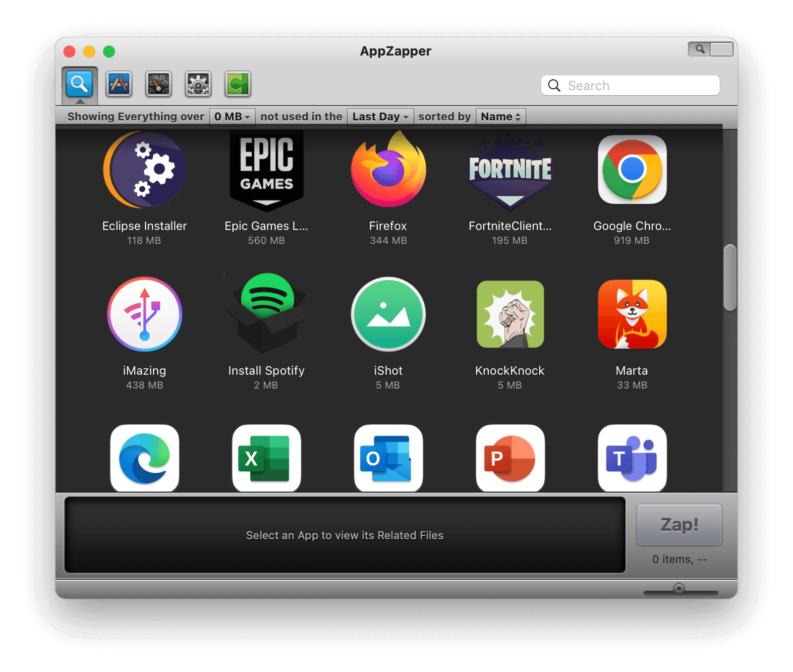Select the Microsoft Excel app icon
This screenshot has height=672, width=793.
click(267, 458)
